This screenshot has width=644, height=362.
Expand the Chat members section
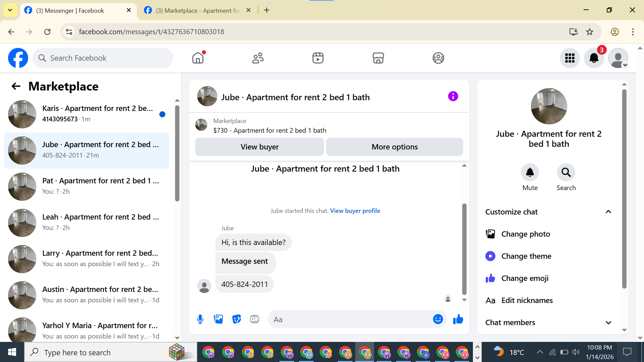pyautogui.click(x=608, y=322)
